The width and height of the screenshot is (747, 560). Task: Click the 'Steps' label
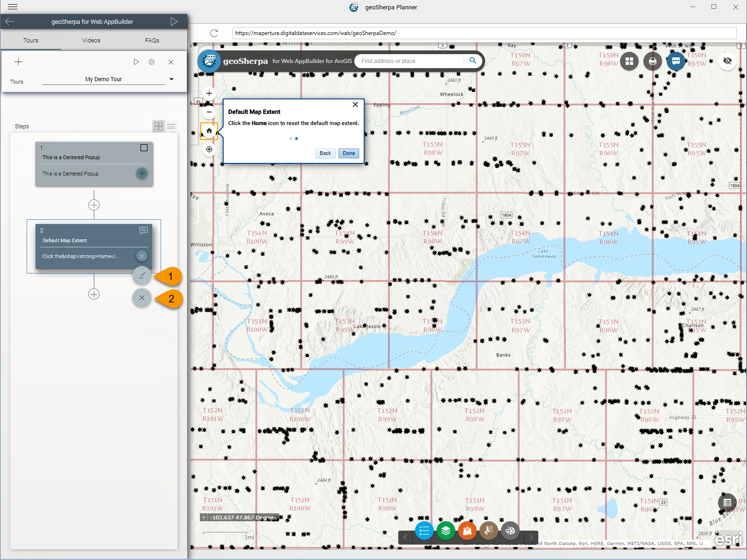22,126
